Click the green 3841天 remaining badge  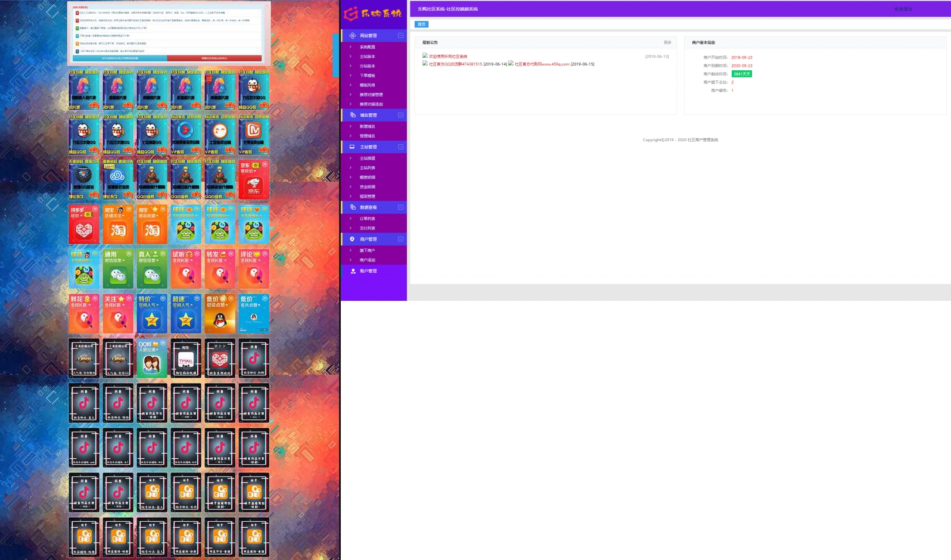pyautogui.click(x=742, y=74)
